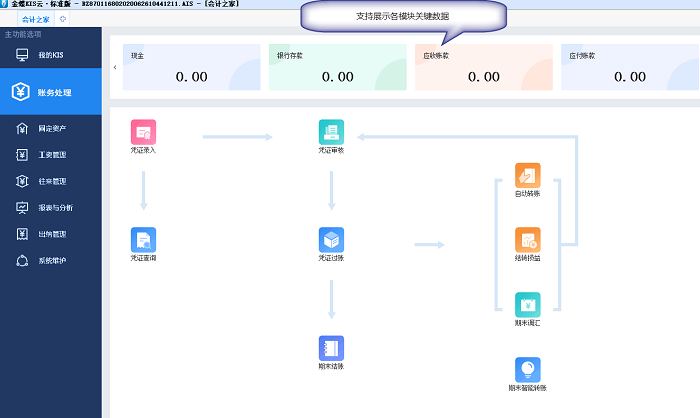
Task: Open the 结转损益 profit/loss carry-over icon
Action: click(x=528, y=240)
